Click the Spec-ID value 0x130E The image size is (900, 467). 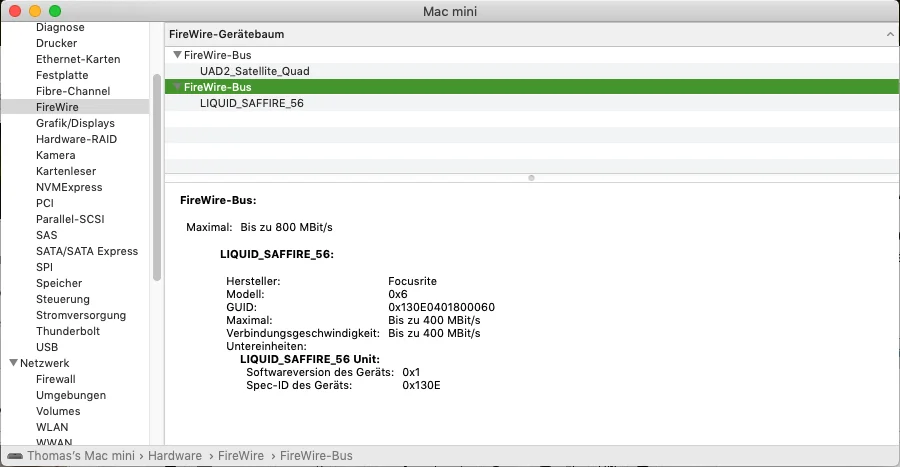(421, 386)
